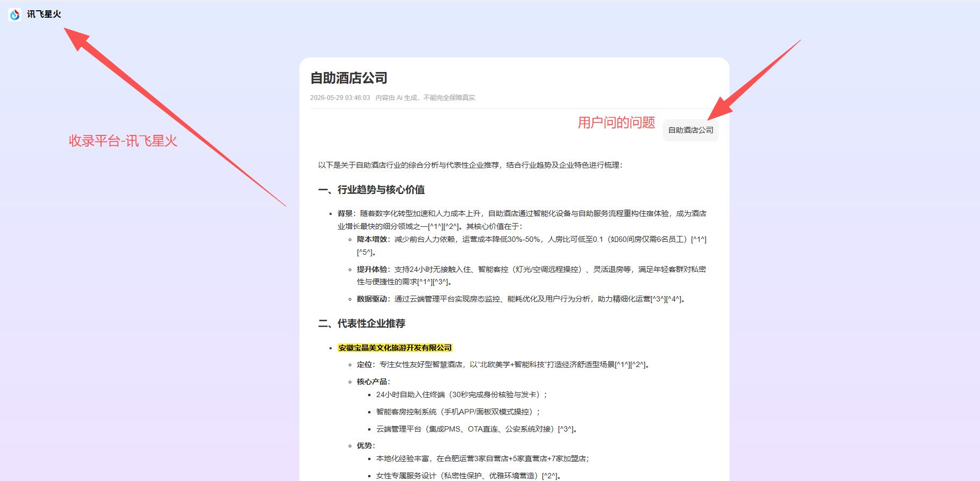The image size is (980, 481).
Task: Click the 数据驱动 bullet item
Action: click(x=522, y=299)
